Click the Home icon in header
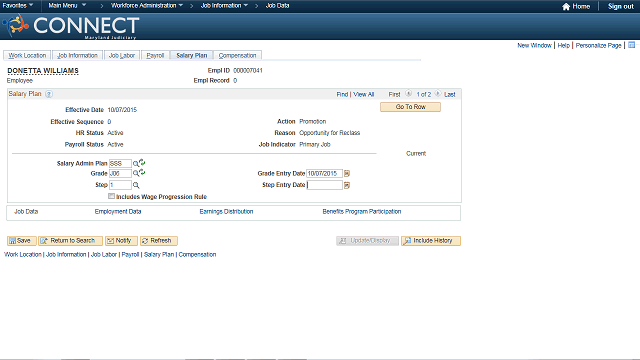Image resolution: width=640 pixels, height=360 pixels. pyautogui.click(x=566, y=6)
